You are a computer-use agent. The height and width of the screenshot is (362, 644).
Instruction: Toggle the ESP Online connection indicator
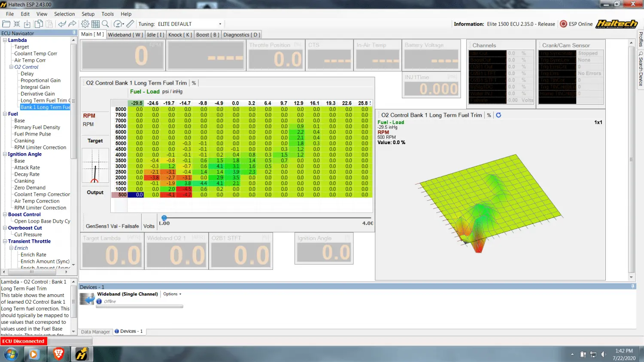click(564, 24)
